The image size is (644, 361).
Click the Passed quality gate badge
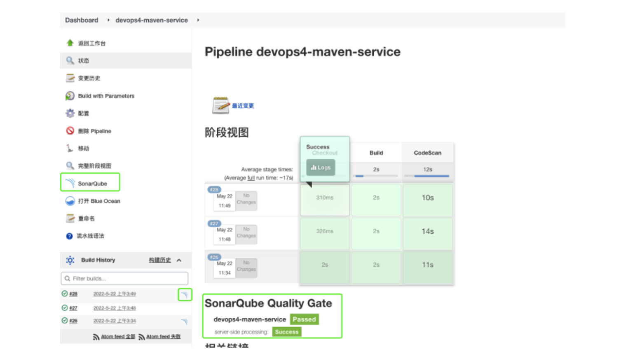click(304, 319)
